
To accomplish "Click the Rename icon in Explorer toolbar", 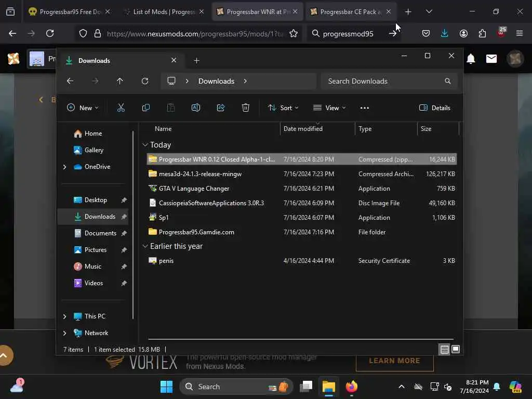I will (x=196, y=108).
